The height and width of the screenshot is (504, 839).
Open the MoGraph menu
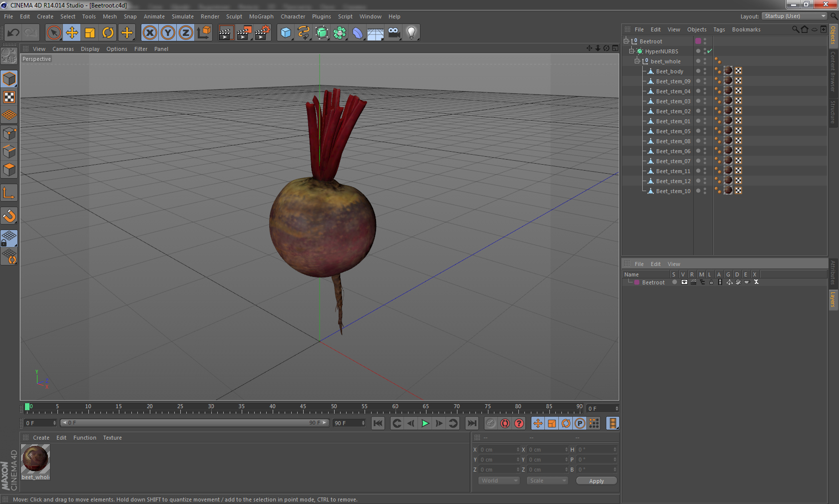pos(261,16)
